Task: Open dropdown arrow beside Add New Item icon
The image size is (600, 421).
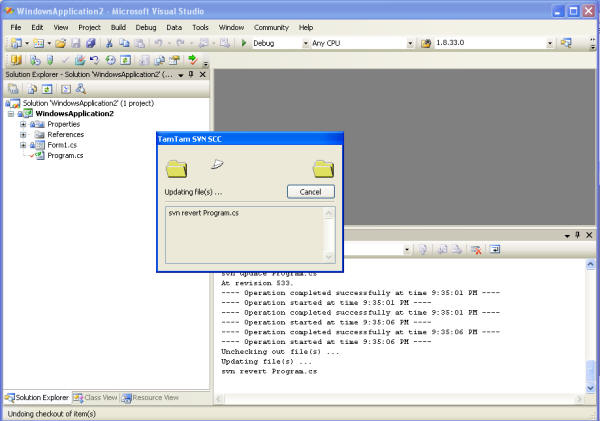Action: [49, 43]
